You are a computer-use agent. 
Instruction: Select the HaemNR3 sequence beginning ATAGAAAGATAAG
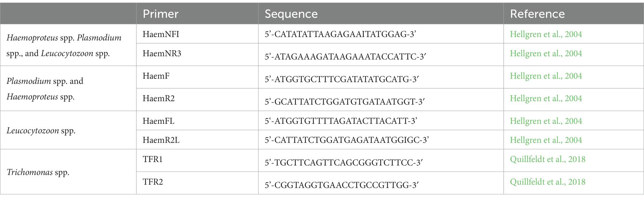[x=345, y=57]
